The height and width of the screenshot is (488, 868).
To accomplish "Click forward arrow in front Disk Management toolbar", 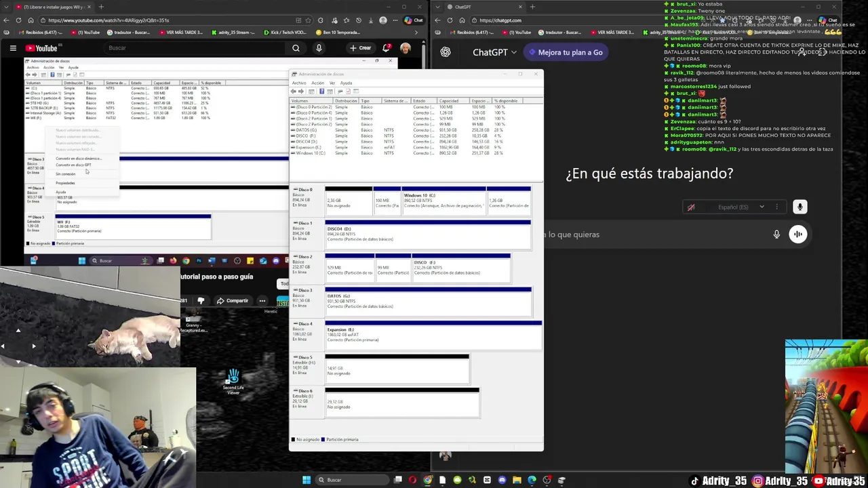I will (x=301, y=91).
